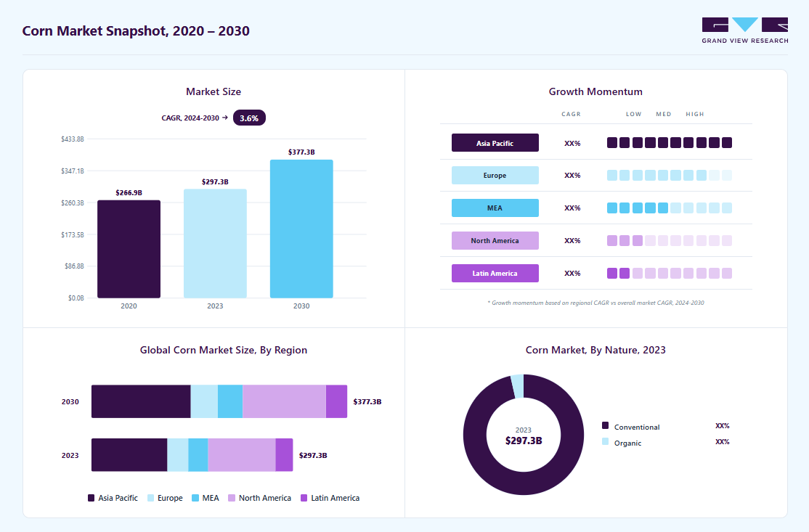
Task: Click the XX% value next to Conventional
Action: pos(723,426)
